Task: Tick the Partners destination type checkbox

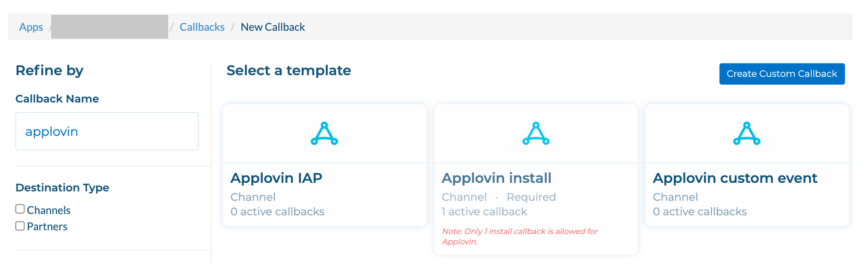Action: (x=20, y=226)
